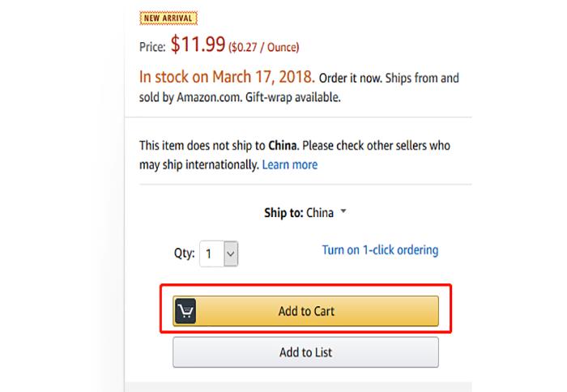This screenshot has height=392, width=567.
Task: Click the $11.99 price
Action: click(x=198, y=44)
